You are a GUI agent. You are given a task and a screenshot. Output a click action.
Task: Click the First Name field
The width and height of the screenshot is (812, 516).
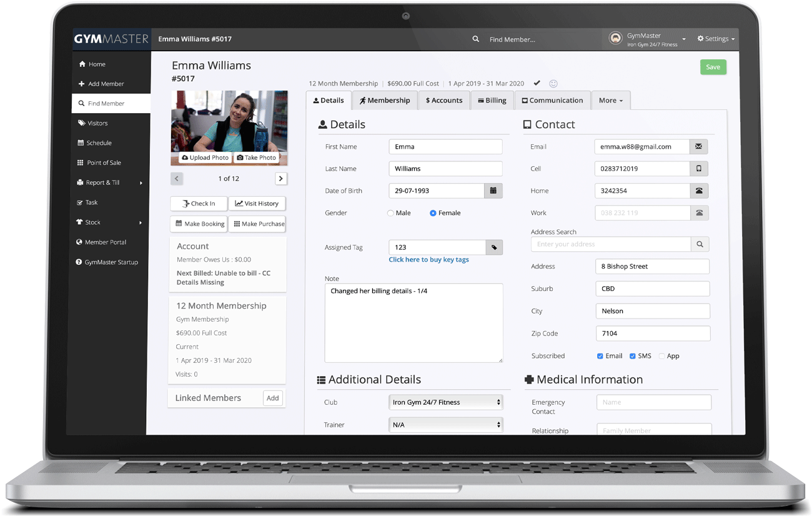pyautogui.click(x=445, y=146)
